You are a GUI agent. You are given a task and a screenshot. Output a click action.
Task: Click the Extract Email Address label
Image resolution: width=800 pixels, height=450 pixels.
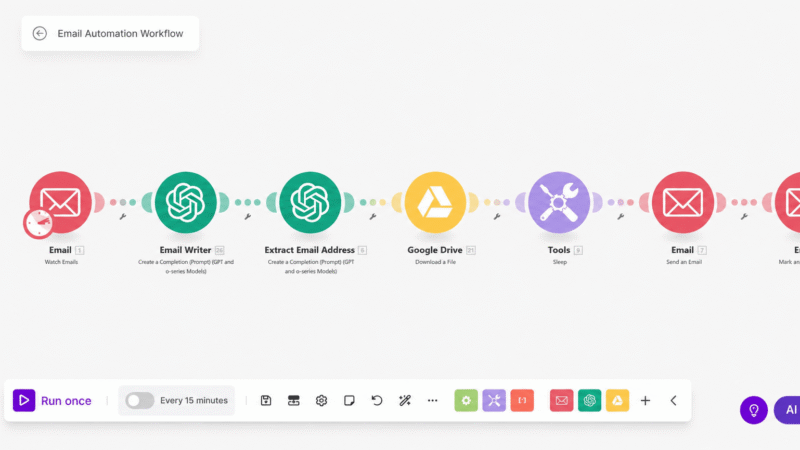[310, 250]
